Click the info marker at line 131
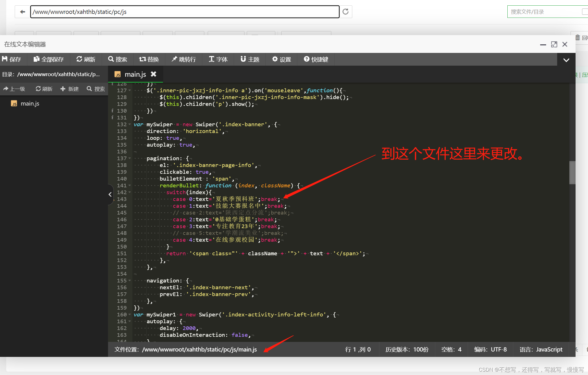Viewport: 588px width, 375px height. [x=112, y=117]
